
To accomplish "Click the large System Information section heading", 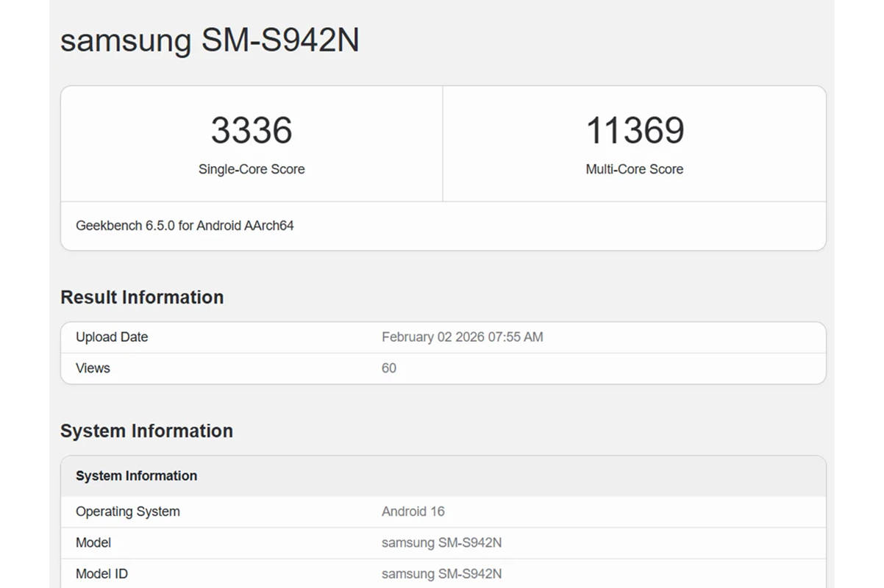I will 146,431.
